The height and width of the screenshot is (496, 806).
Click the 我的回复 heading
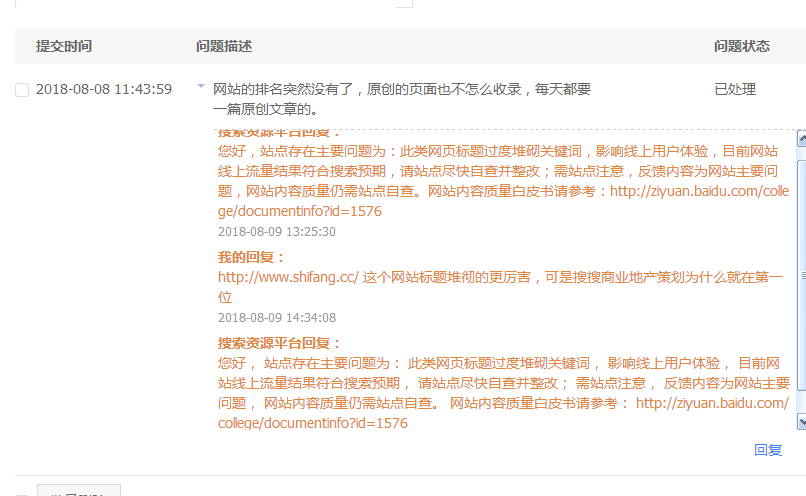tap(251, 257)
